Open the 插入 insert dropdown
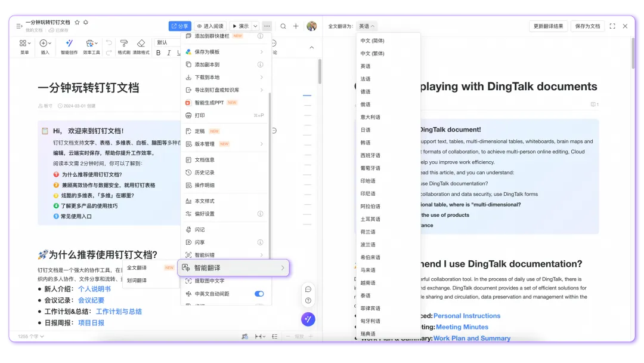 pyautogui.click(x=45, y=47)
